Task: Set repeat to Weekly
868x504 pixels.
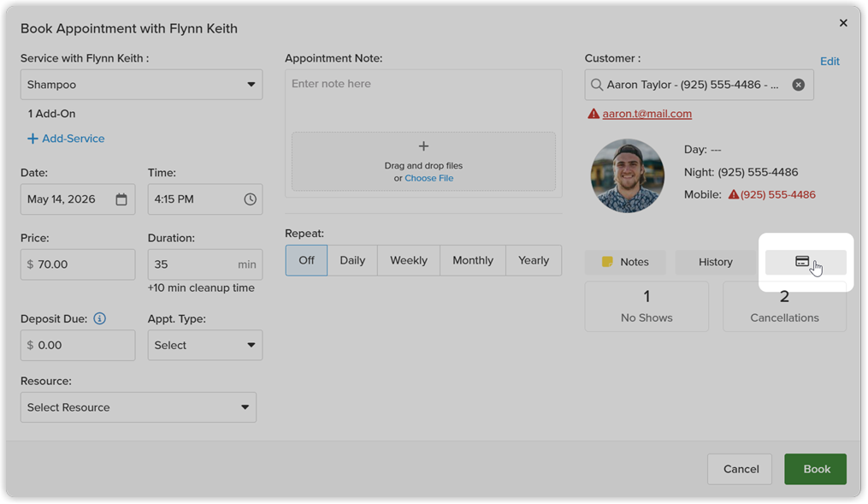Action: pyautogui.click(x=409, y=260)
